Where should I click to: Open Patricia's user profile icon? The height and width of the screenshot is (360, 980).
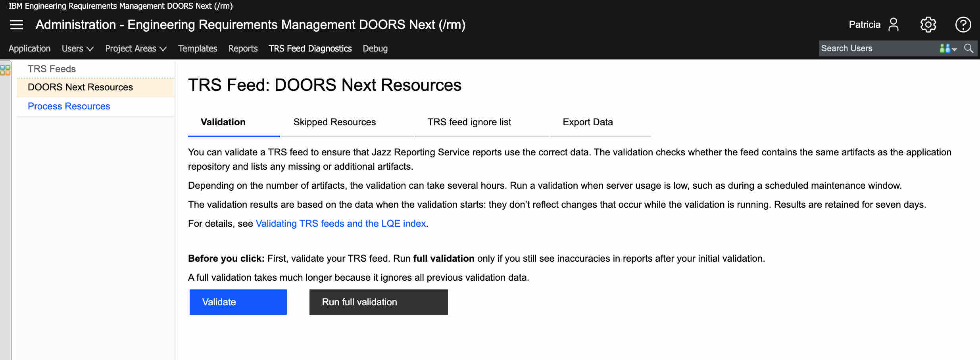pos(894,25)
